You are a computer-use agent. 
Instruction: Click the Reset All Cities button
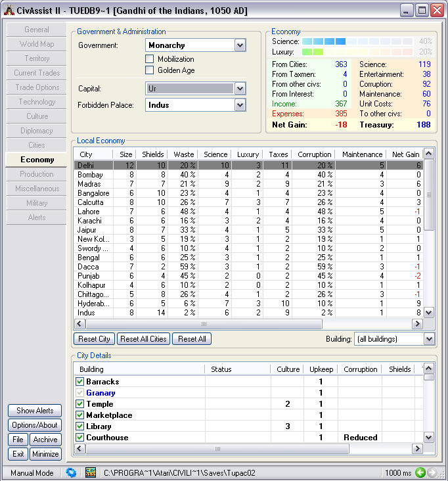[x=143, y=339]
